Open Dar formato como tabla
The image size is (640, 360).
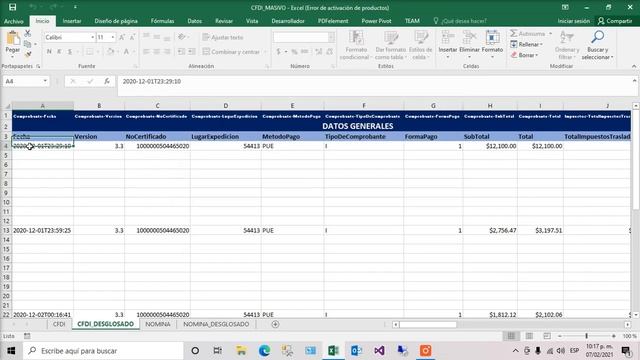[x=391, y=45]
